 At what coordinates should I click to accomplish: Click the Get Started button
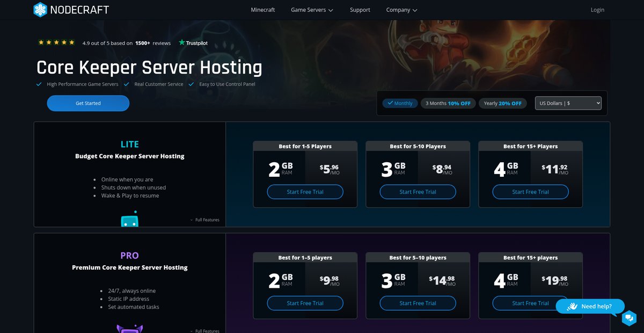pos(88,103)
